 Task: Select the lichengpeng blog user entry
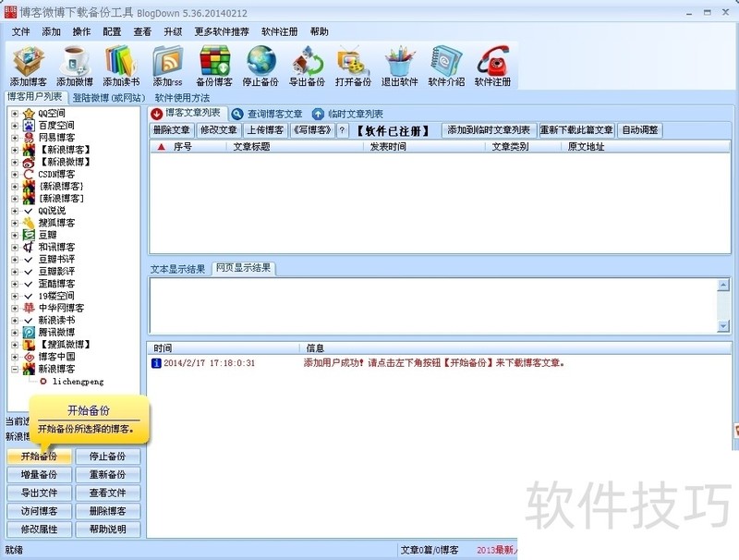click(78, 381)
